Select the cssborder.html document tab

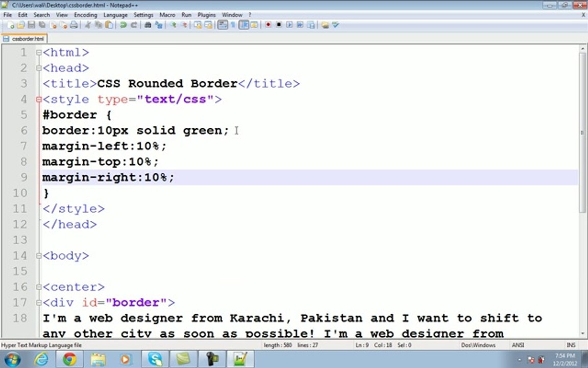tap(24, 39)
